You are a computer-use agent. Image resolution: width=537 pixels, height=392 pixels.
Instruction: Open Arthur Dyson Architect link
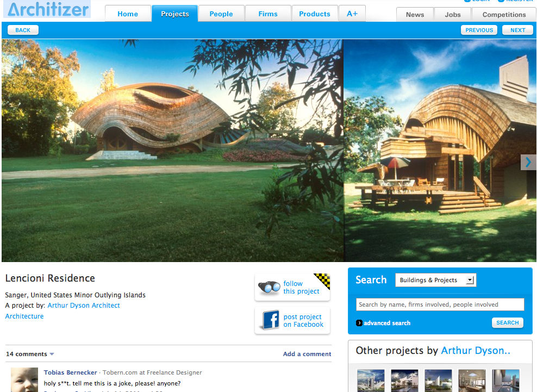(x=84, y=306)
